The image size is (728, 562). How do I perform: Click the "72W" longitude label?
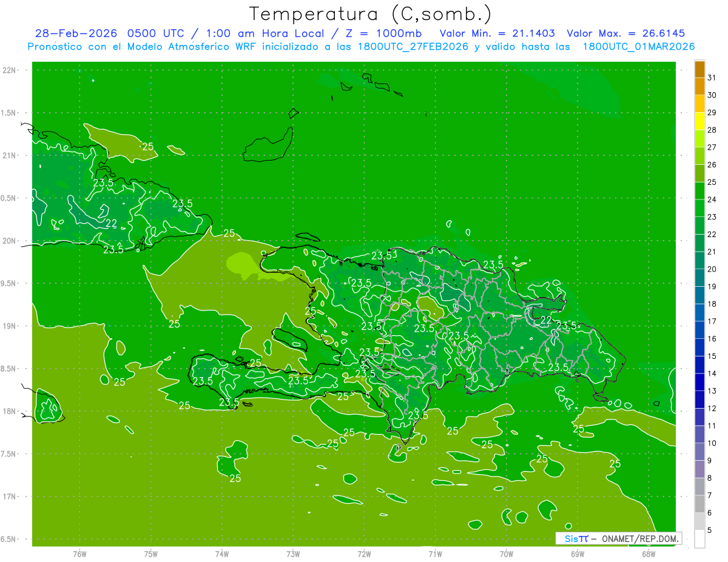tap(364, 554)
